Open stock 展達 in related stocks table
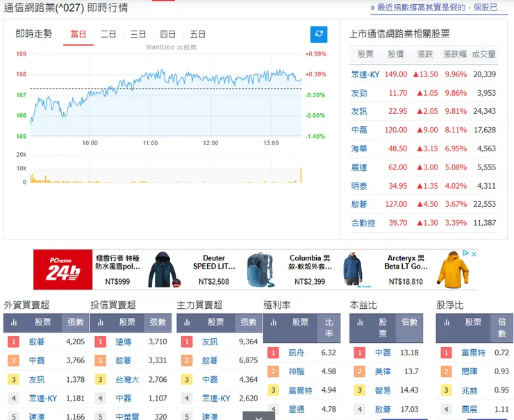The image size is (514, 420). (x=359, y=167)
